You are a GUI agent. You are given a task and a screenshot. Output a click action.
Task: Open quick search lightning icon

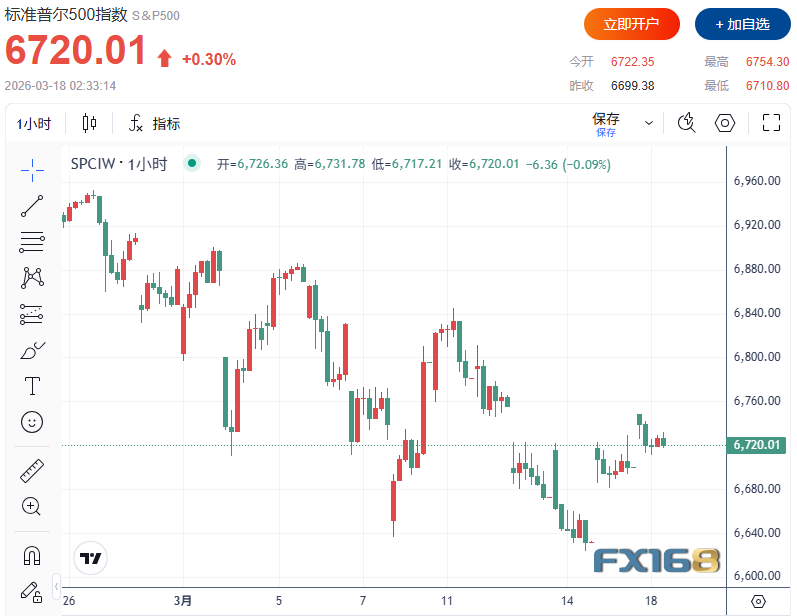pyautogui.click(x=686, y=123)
